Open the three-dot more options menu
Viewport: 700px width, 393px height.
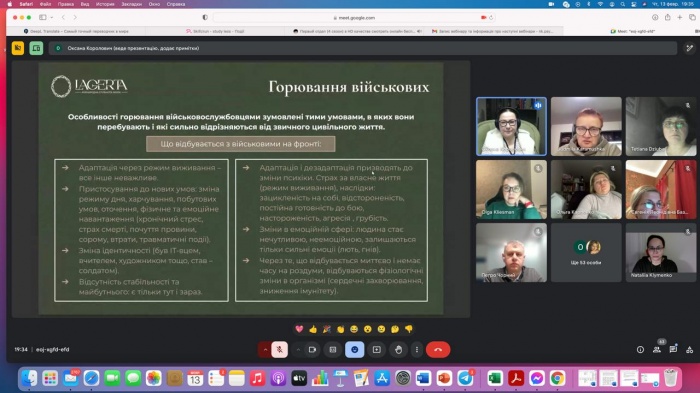tap(417, 350)
